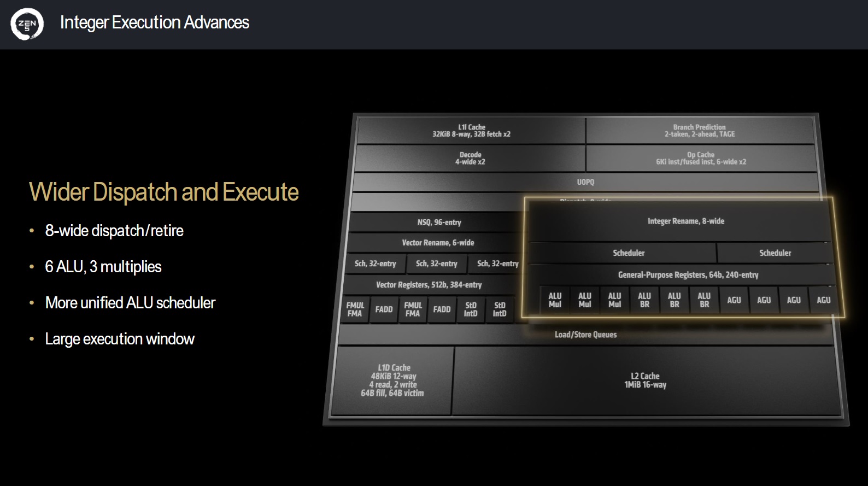Click the 'Wider Dispatch and Execute' heading

click(x=163, y=192)
